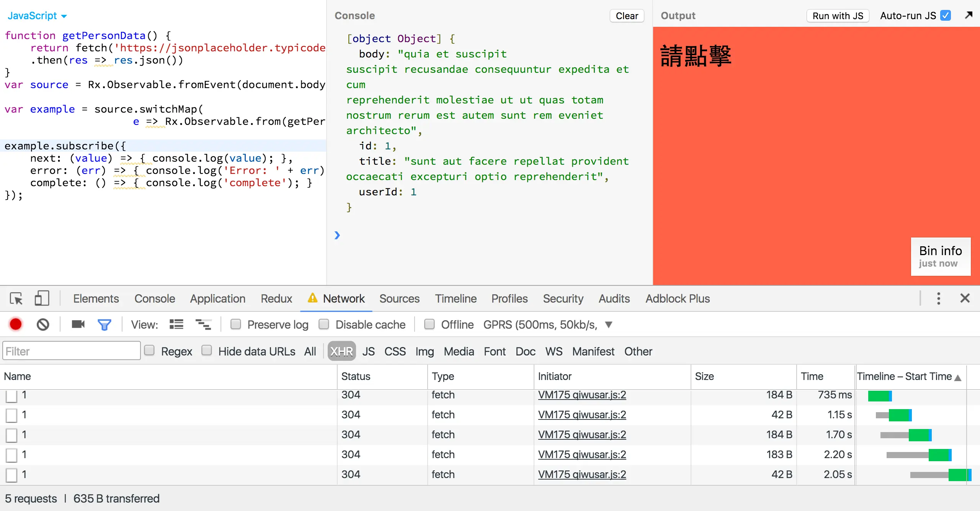Toggle the device toolbar icon

[42, 298]
